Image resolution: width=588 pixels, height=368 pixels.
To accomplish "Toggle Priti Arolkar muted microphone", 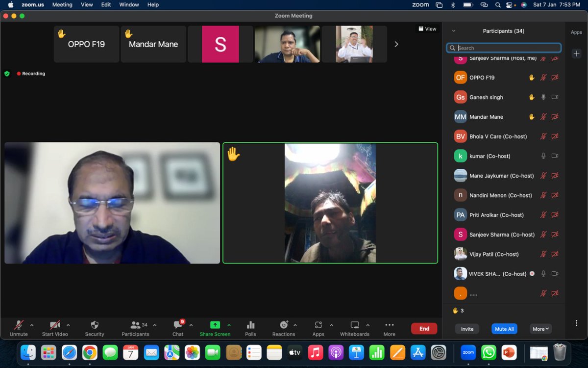I will (x=543, y=215).
